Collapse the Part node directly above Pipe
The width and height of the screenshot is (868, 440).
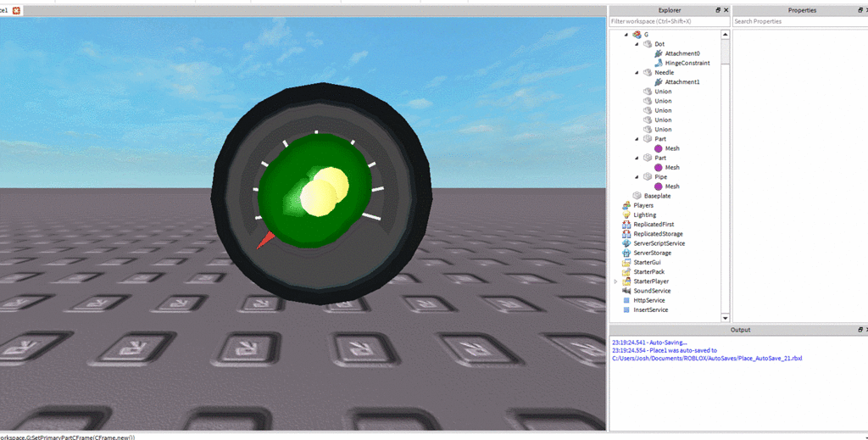coord(637,158)
